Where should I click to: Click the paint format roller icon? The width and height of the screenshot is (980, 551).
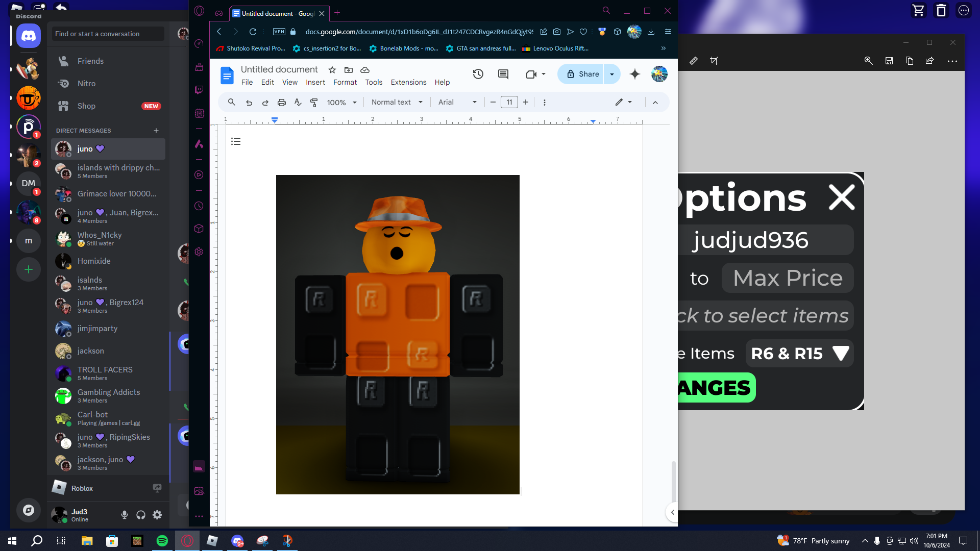pyautogui.click(x=314, y=102)
